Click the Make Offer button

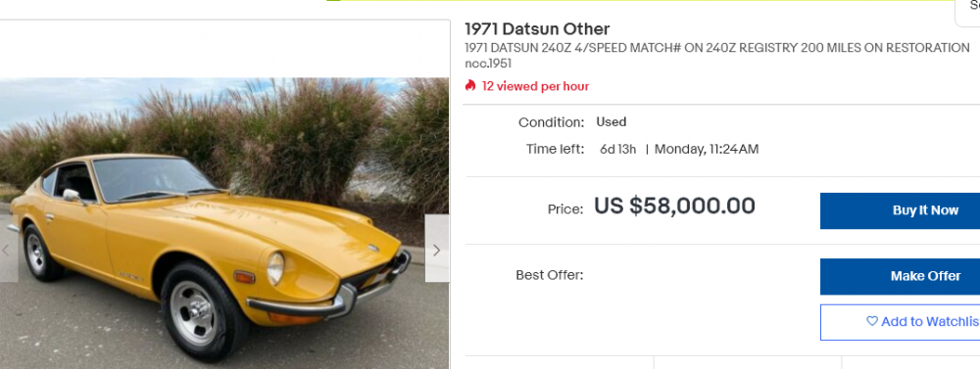pyautogui.click(x=900, y=276)
